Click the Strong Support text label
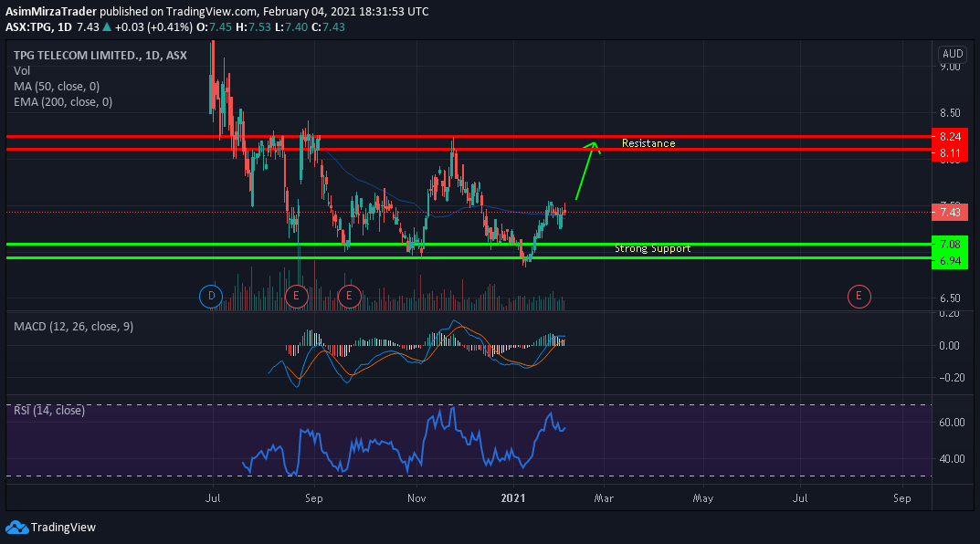 652,248
